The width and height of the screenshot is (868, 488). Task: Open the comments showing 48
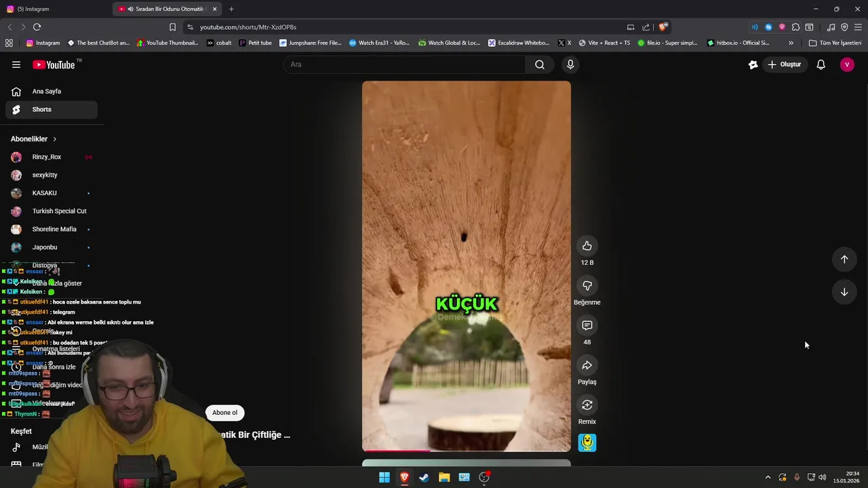click(587, 325)
